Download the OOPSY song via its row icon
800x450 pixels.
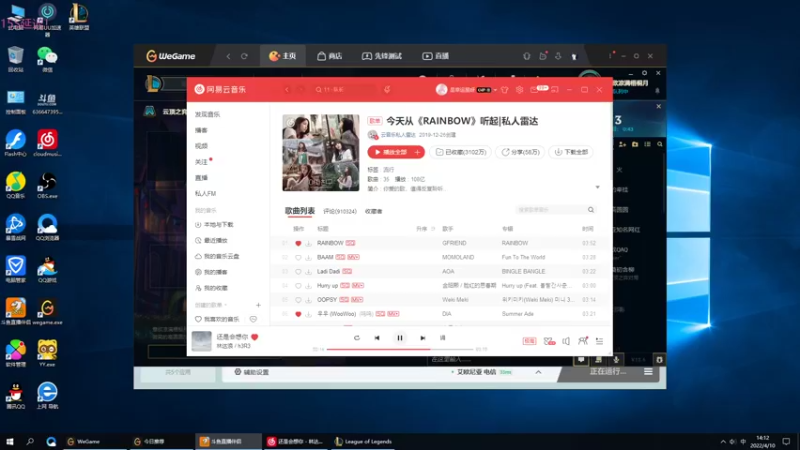(308, 300)
